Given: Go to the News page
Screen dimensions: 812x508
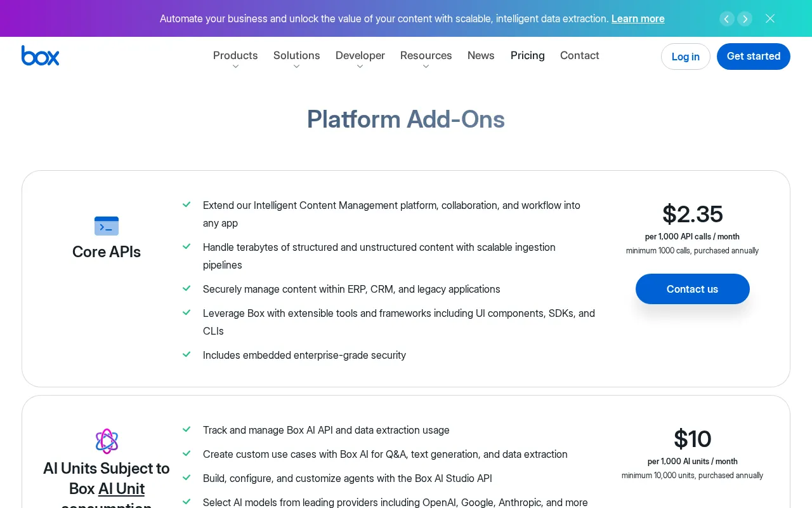Looking at the screenshot, I should [481, 55].
